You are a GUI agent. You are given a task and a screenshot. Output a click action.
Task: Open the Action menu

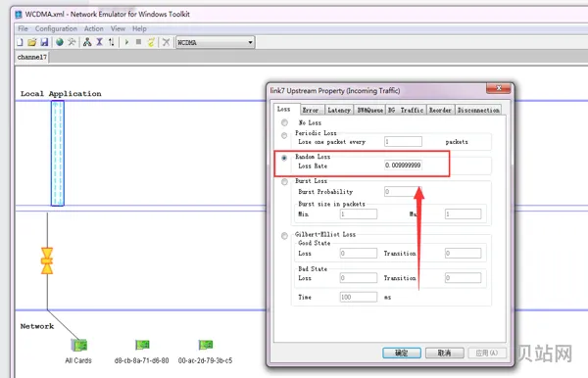(x=93, y=28)
